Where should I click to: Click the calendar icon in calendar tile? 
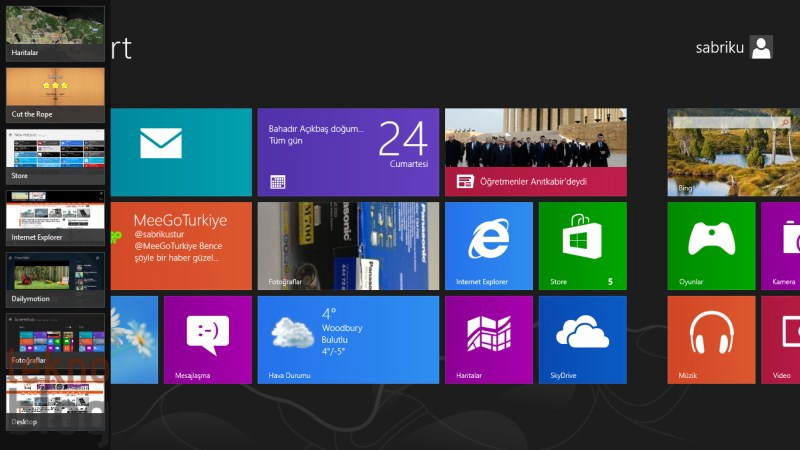coord(278,182)
